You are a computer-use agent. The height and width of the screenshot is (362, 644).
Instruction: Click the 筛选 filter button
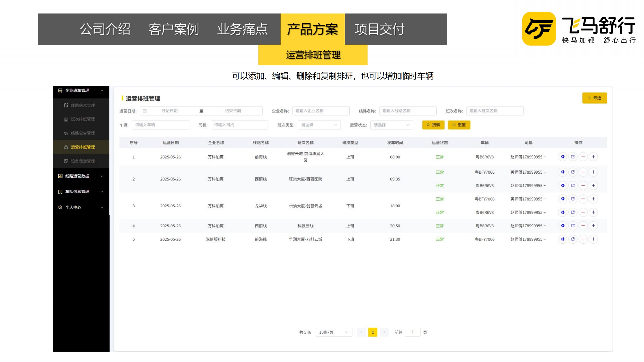(594, 98)
